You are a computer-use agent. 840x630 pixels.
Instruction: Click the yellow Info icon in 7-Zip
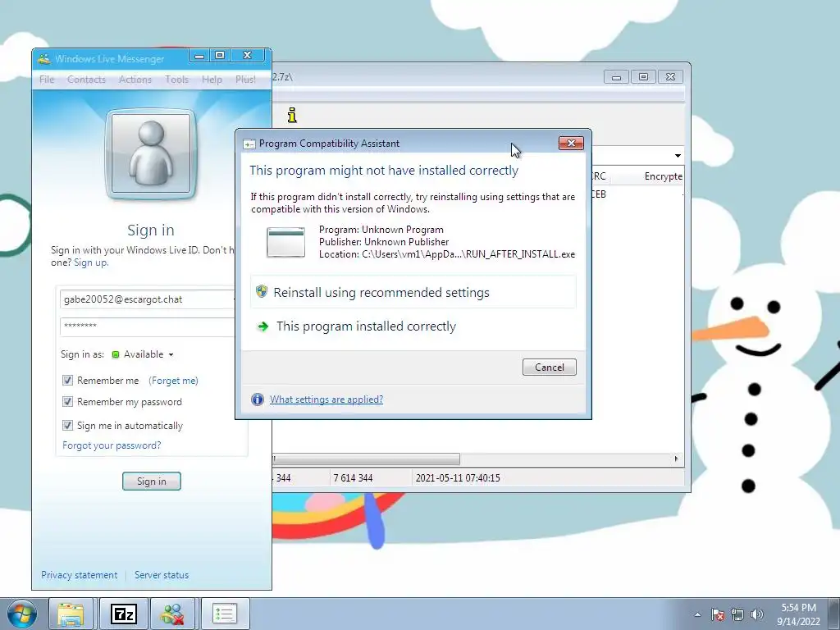coord(292,115)
